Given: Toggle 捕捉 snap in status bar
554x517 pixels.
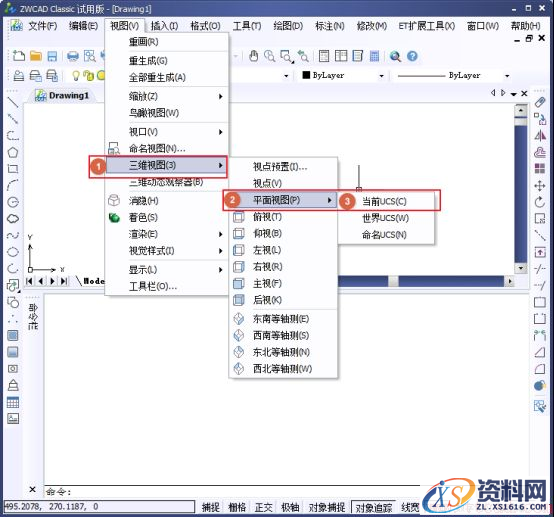Looking at the screenshot, I should pos(211,507).
